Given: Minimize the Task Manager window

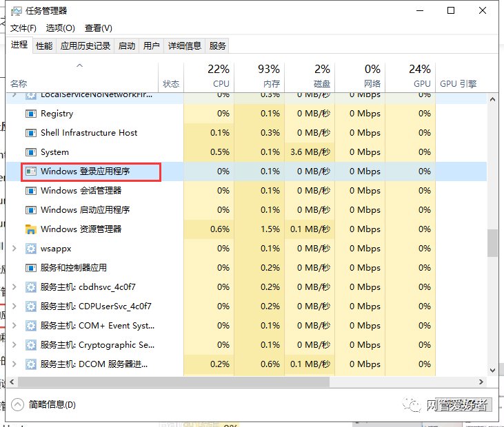Looking at the screenshot, I should 420,10.
